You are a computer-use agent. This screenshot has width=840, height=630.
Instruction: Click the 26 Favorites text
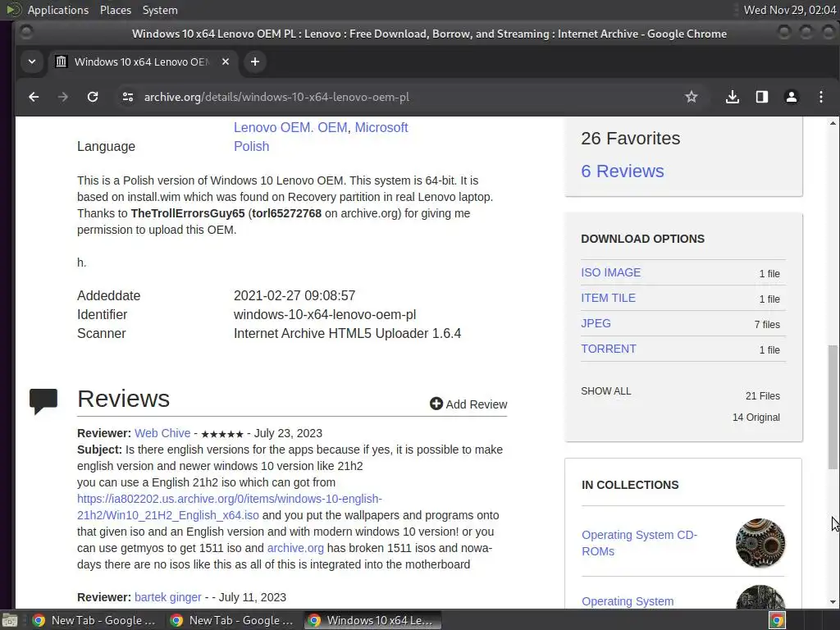click(631, 138)
